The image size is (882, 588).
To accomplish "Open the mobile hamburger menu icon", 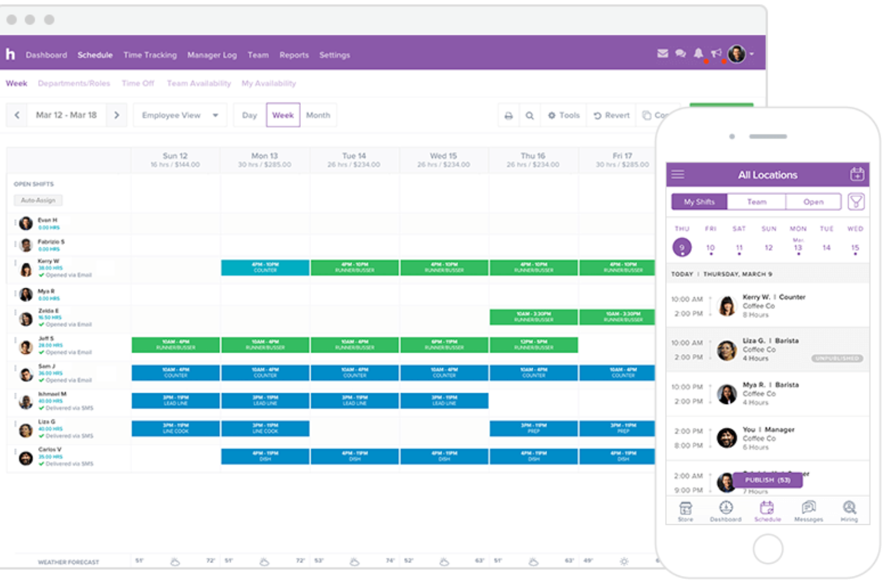I will (678, 175).
